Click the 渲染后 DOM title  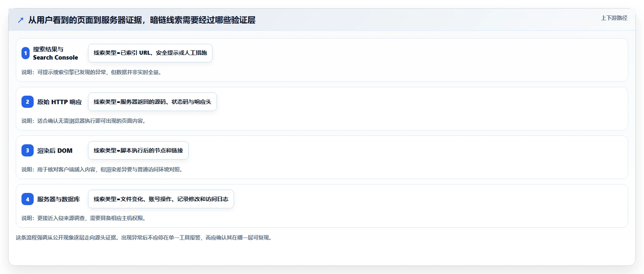[x=55, y=150]
